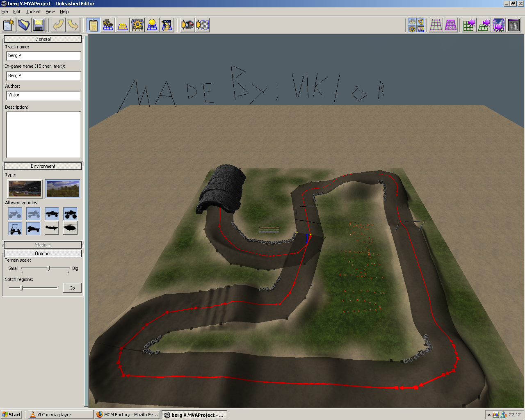This screenshot has width=525, height=420.
Task: Toggle the monster truck allowed vehicle
Action: tap(70, 214)
